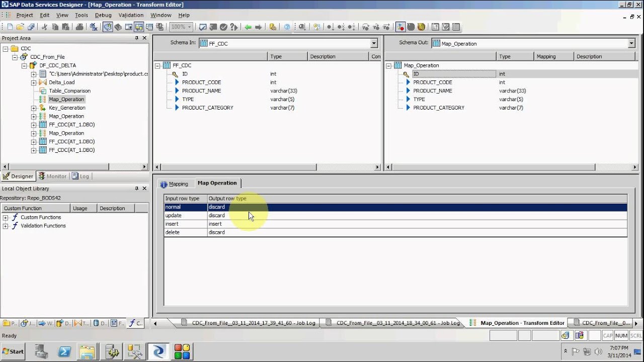Click the Paste toolbar icon
The image size is (644, 362).
[65, 27]
